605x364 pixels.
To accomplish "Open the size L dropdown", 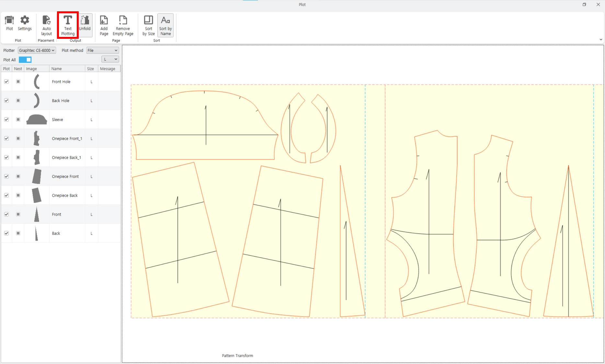I will (x=110, y=59).
